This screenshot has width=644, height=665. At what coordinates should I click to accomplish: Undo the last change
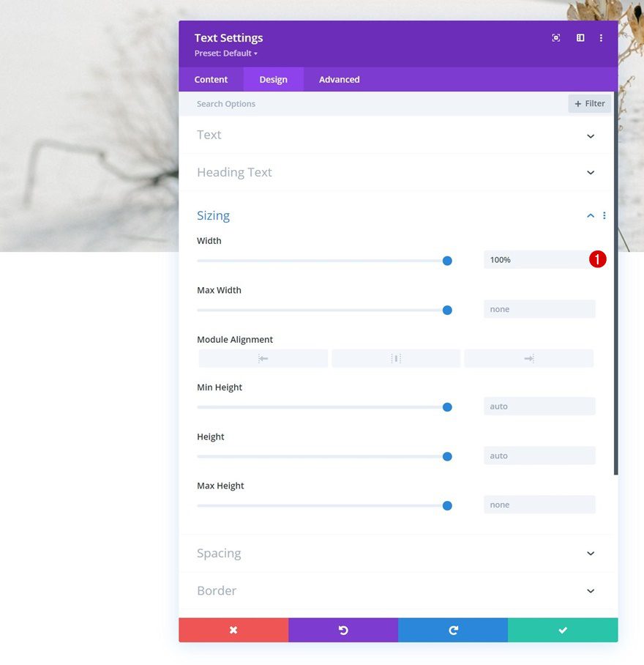pos(343,630)
